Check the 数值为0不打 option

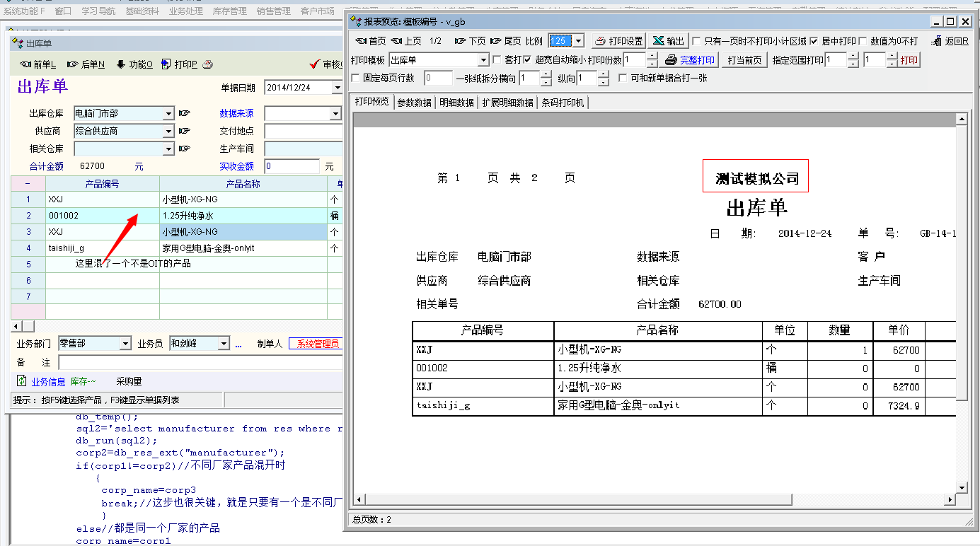(863, 41)
